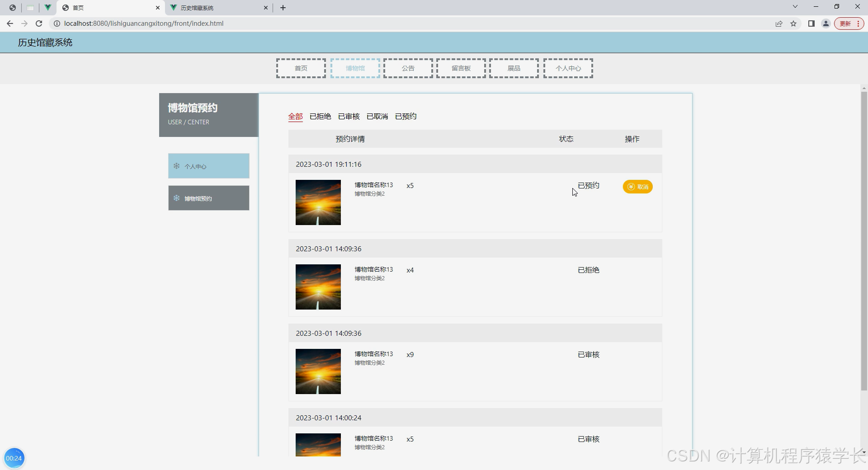The width and height of the screenshot is (868, 470).
Task: Click 博物馆名称13 in the x5 19:11:16 row
Action: click(374, 185)
